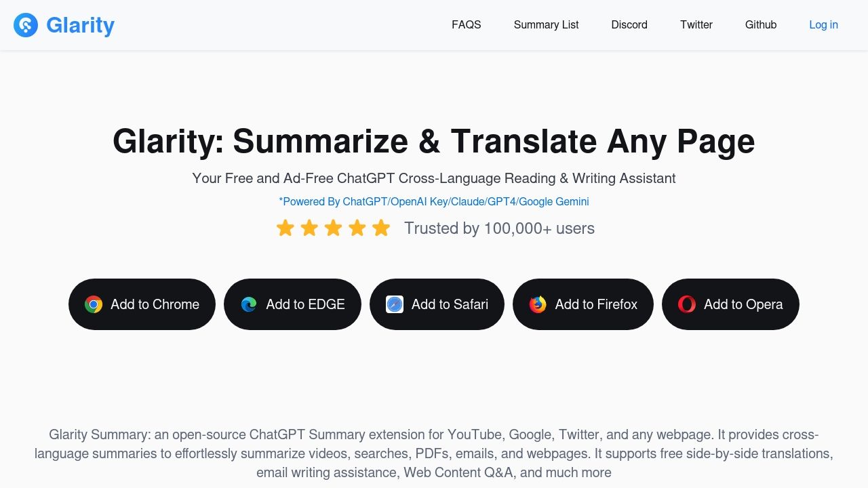Click Add to Chrome button
Screen dimensions: 868x488
point(142,304)
